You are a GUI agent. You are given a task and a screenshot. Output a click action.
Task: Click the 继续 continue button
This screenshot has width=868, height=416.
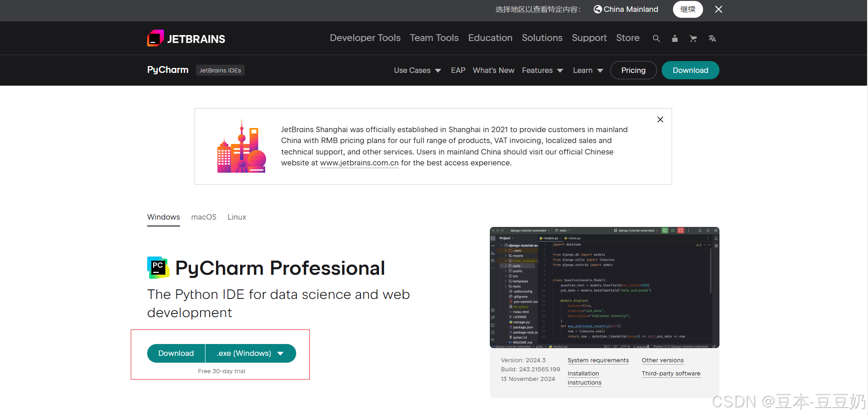(x=688, y=9)
